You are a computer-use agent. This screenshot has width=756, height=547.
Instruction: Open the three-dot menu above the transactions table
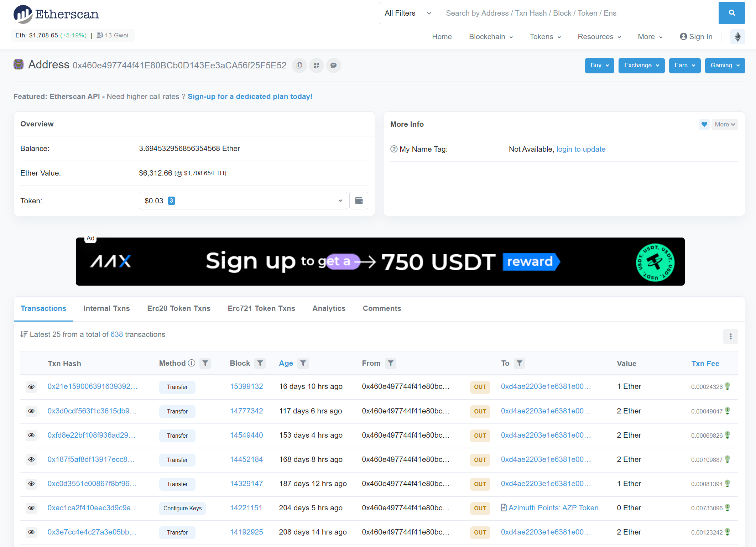pos(731,336)
